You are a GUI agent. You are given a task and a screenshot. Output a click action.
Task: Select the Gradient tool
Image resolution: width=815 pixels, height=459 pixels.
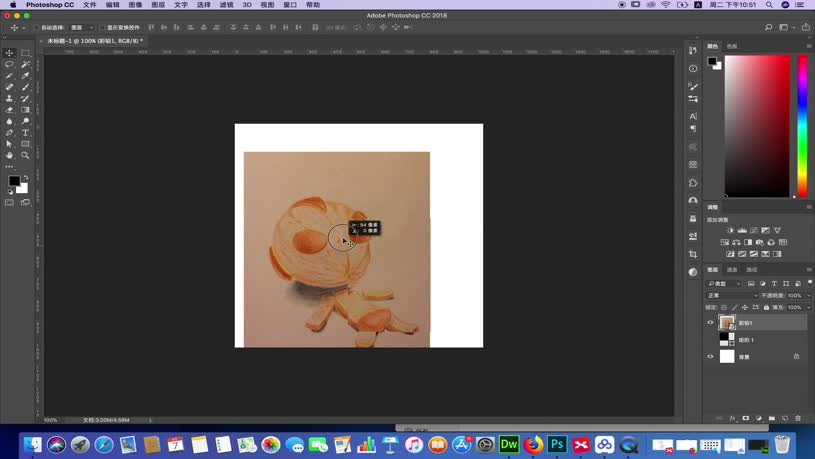point(25,110)
